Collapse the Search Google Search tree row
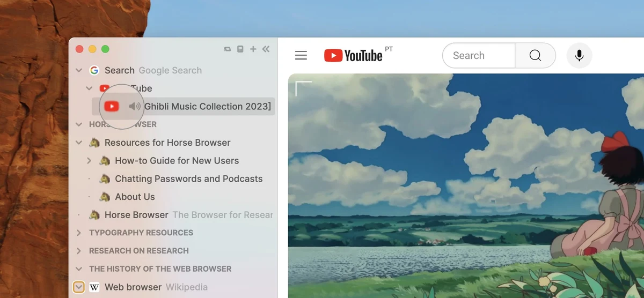The height and width of the screenshot is (298, 644). point(79,70)
